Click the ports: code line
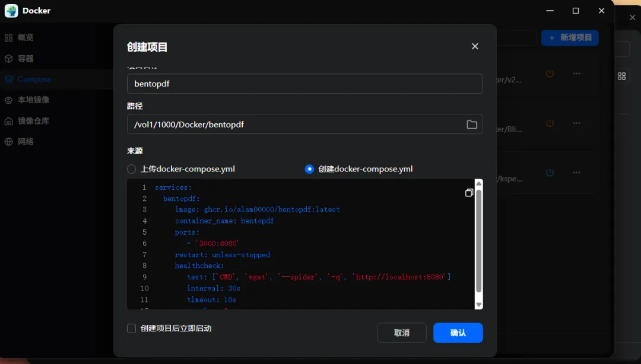Screen dimensions: 641x364 [x=187, y=232]
